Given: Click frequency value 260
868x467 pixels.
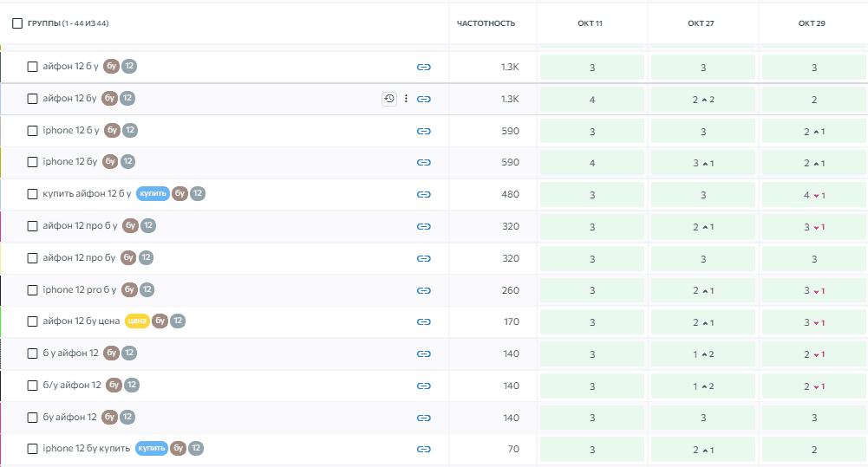Looking at the screenshot, I should [x=511, y=290].
